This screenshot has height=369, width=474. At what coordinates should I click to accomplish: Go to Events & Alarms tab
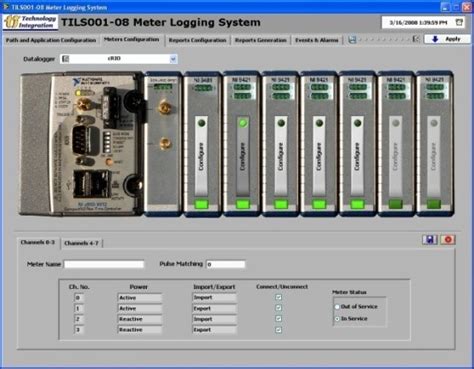[317, 40]
